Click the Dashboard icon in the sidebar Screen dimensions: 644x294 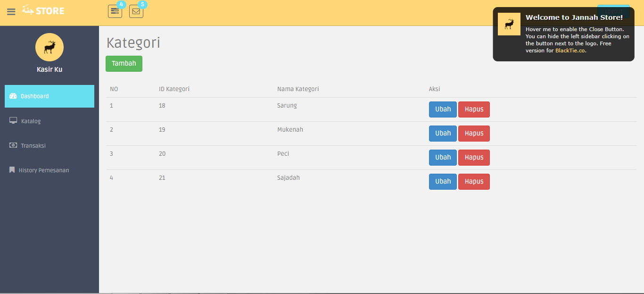tap(13, 96)
